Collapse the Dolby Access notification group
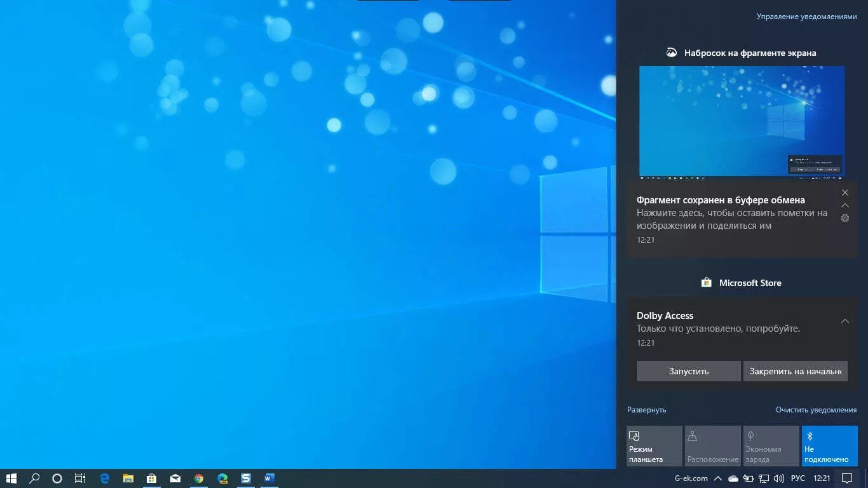The width and height of the screenshot is (868, 488). coord(845,321)
